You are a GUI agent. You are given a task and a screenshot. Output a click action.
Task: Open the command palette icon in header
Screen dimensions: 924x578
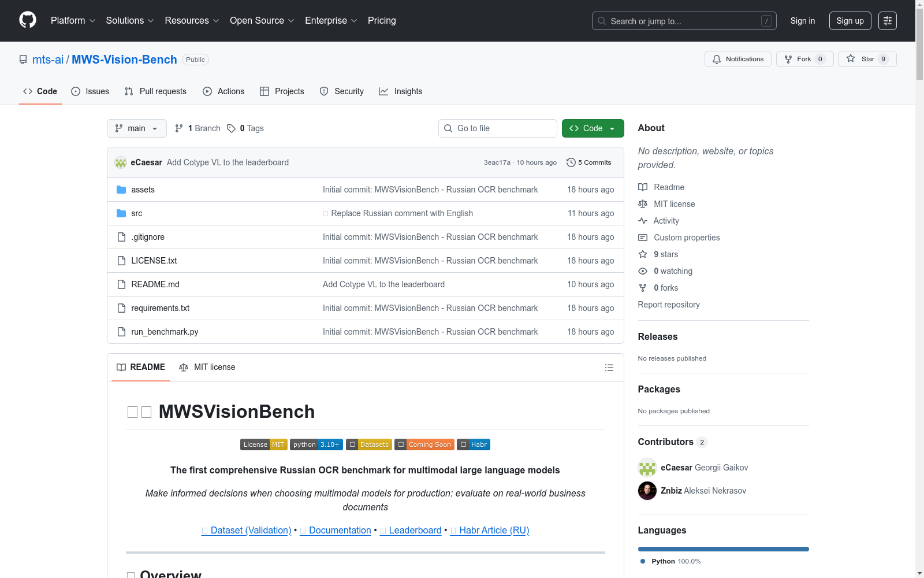coord(888,21)
